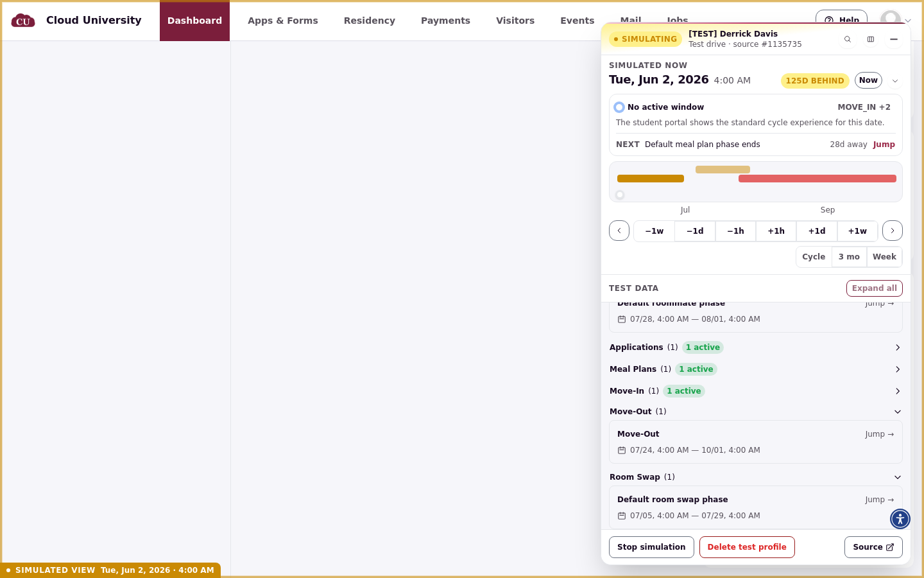The width and height of the screenshot is (924, 578).
Task: Open the Visitors page
Action: [515, 21]
